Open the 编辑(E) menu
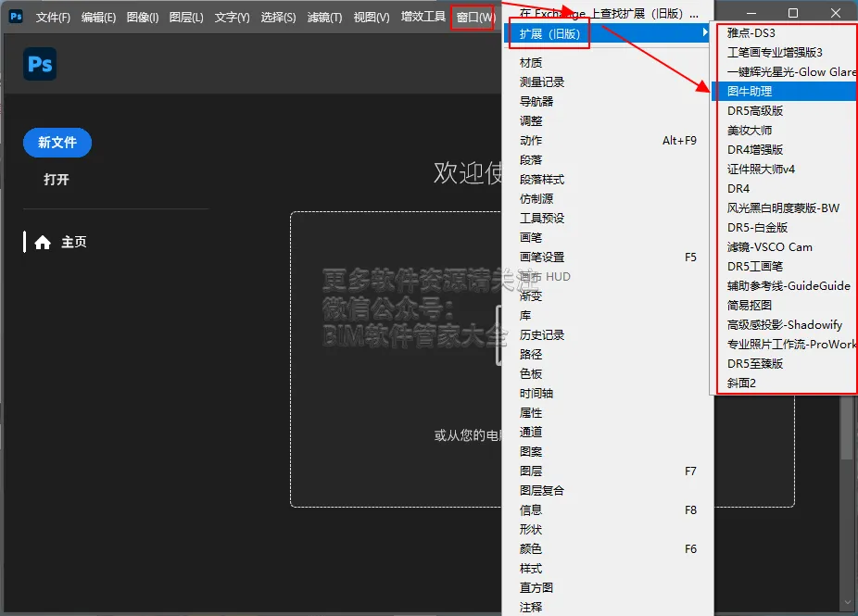The height and width of the screenshot is (616, 858). pyautogui.click(x=98, y=18)
